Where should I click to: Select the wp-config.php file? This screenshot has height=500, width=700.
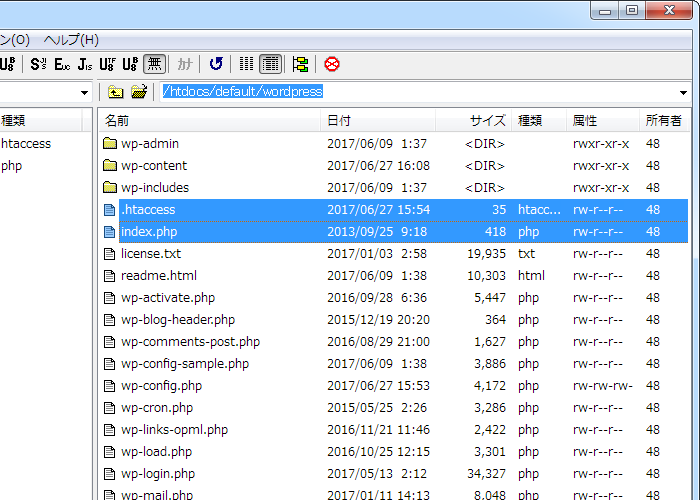pos(161,386)
